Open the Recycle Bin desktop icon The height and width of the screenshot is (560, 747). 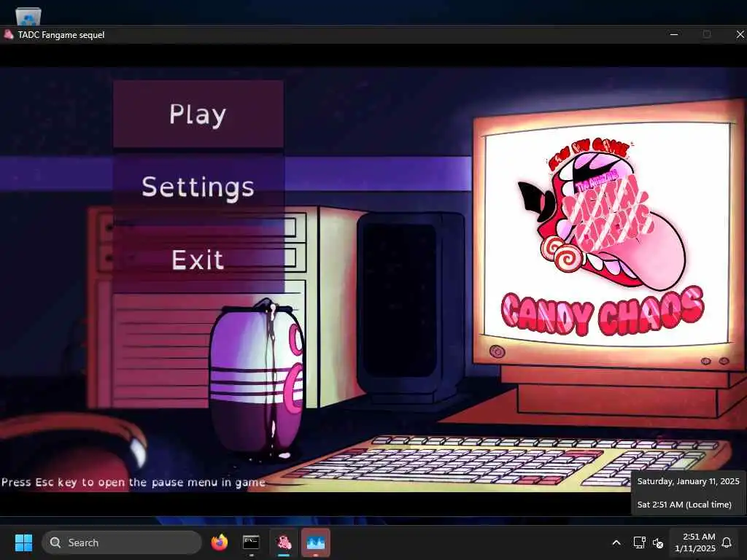click(x=28, y=16)
